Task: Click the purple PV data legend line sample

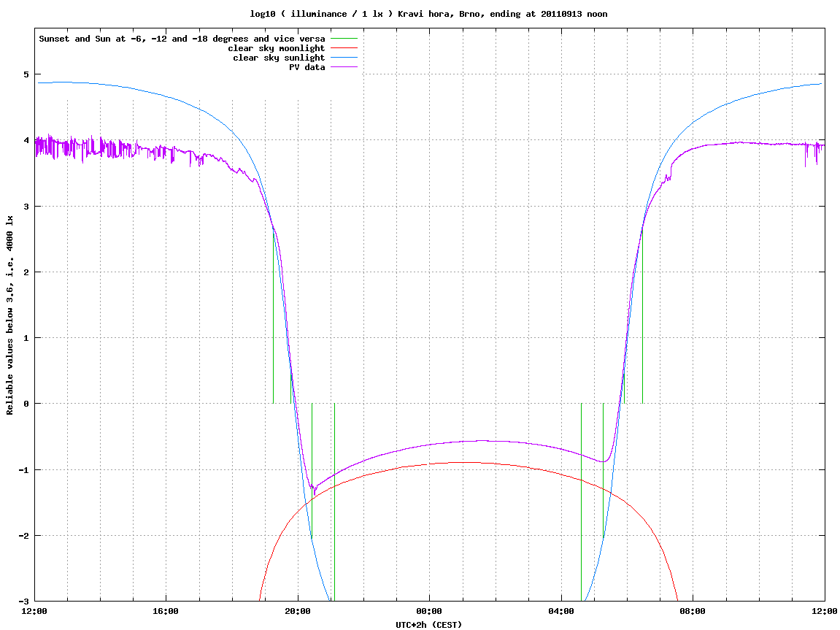Action: click(344, 67)
